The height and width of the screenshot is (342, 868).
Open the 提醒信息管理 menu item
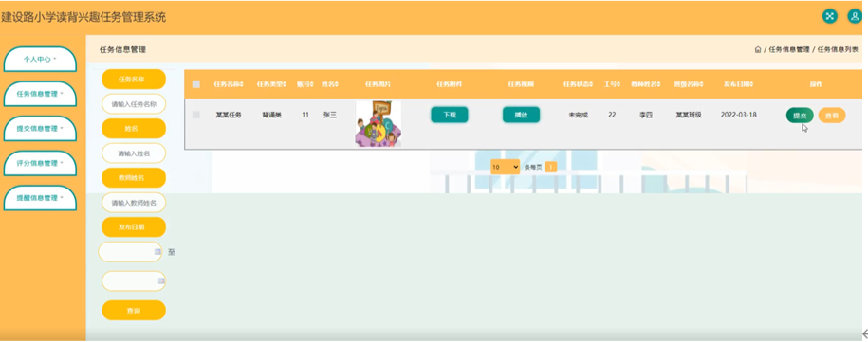pos(40,198)
